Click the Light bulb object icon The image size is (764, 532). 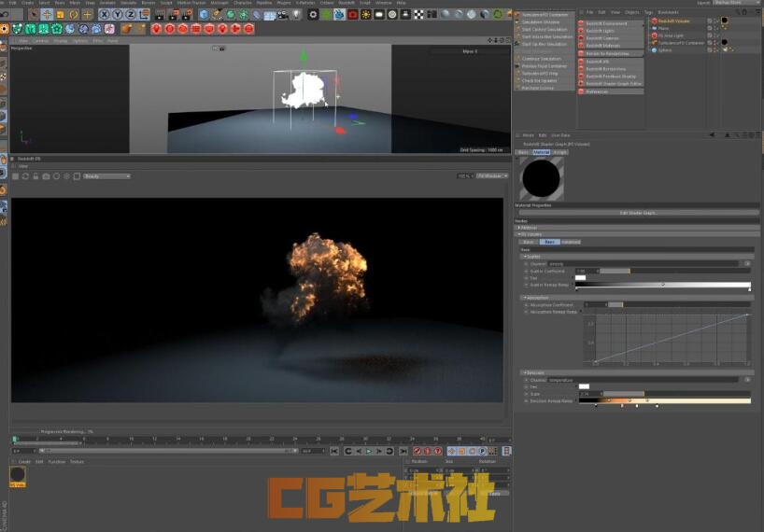click(296, 15)
